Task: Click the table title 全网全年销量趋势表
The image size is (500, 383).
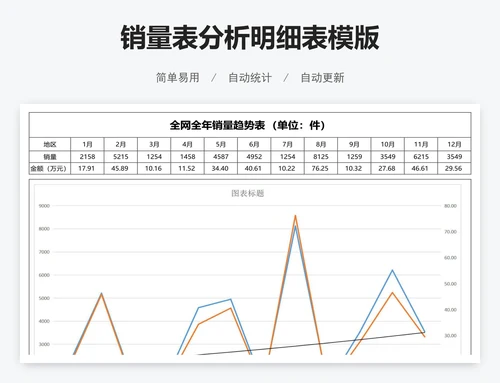Action: (217, 125)
